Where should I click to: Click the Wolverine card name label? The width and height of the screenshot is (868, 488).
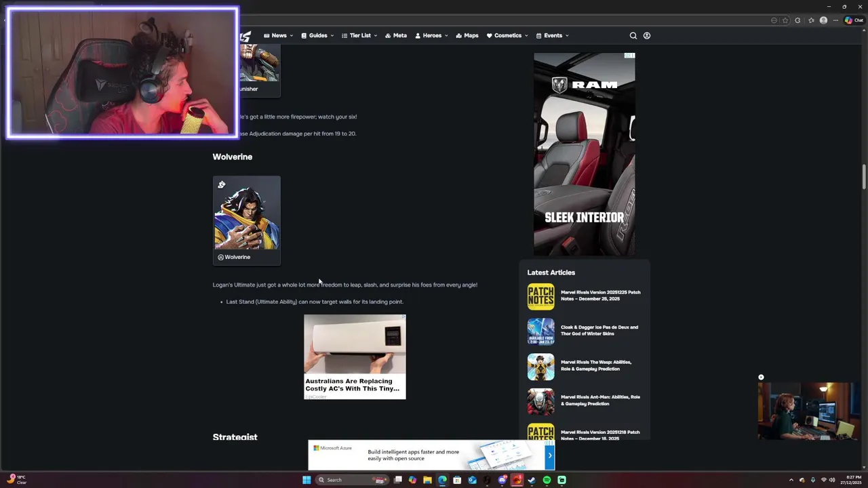point(237,257)
